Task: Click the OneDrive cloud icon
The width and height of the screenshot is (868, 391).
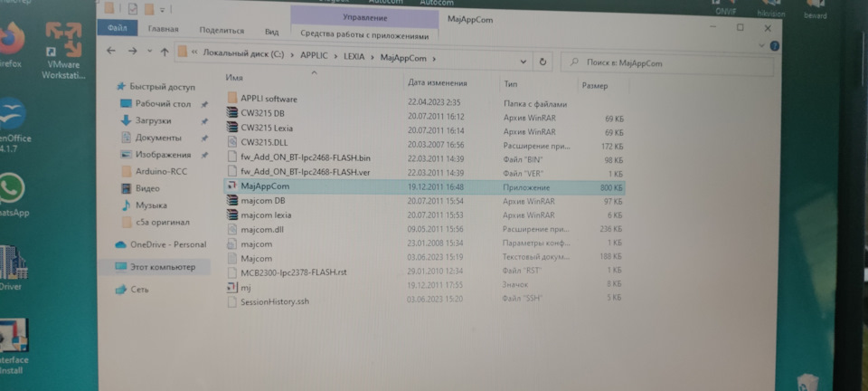Action: point(120,244)
